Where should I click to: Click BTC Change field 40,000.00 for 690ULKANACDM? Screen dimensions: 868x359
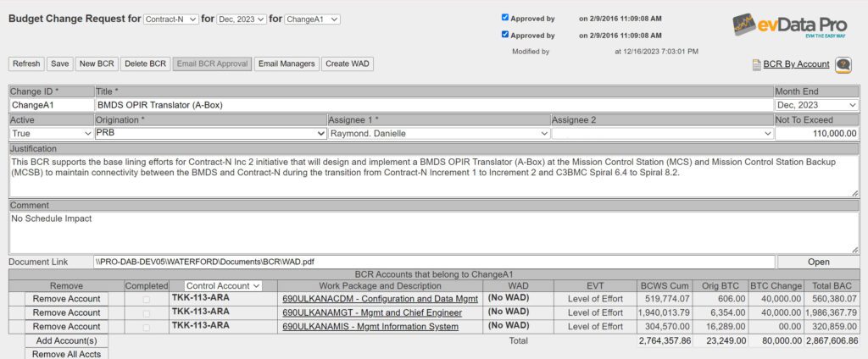point(775,299)
